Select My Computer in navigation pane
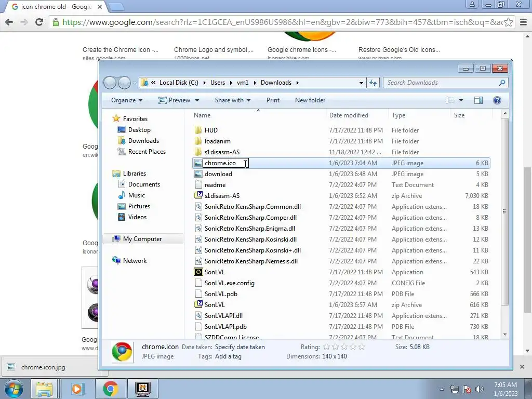 (142, 239)
